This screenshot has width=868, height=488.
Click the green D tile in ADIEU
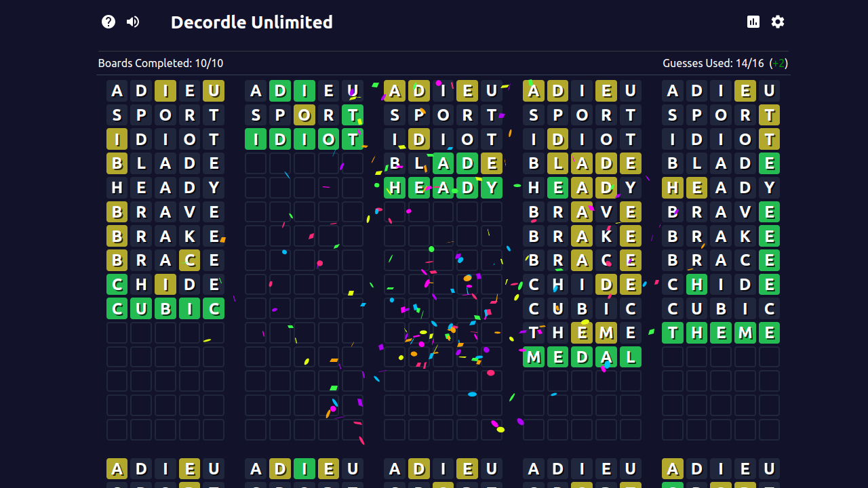pyautogui.click(x=280, y=91)
